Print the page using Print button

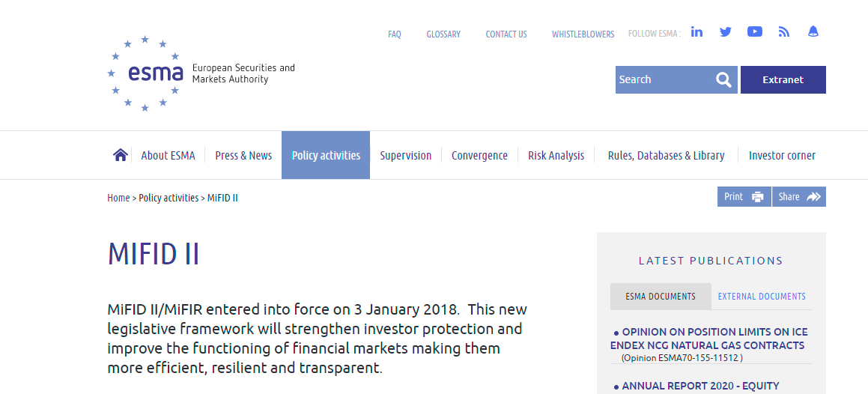tap(744, 197)
